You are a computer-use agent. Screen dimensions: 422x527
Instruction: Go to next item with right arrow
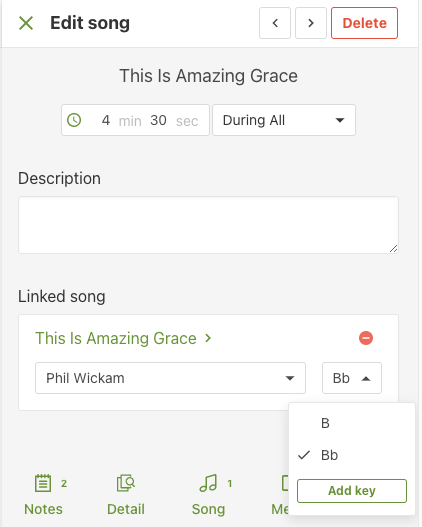tap(311, 23)
